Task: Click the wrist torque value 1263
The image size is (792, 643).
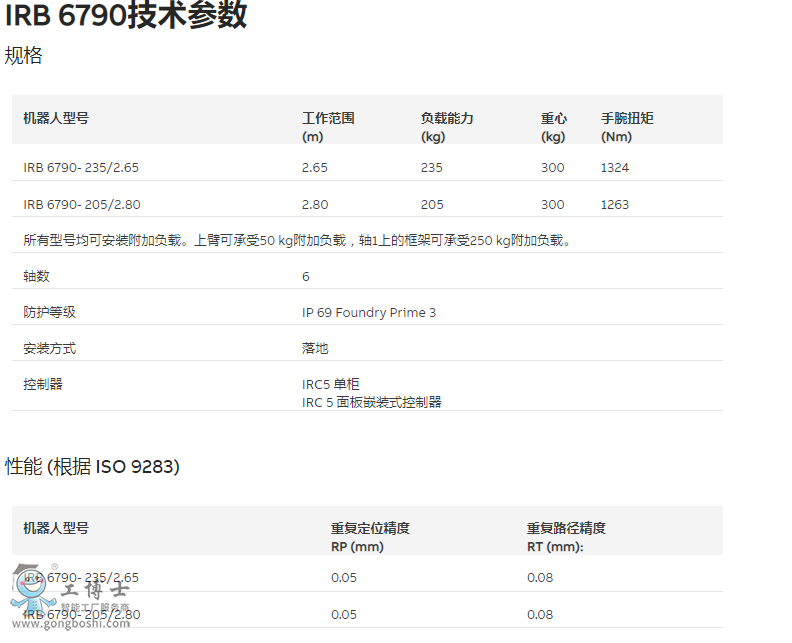Action: pyautogui.click(x=615, y=205)
